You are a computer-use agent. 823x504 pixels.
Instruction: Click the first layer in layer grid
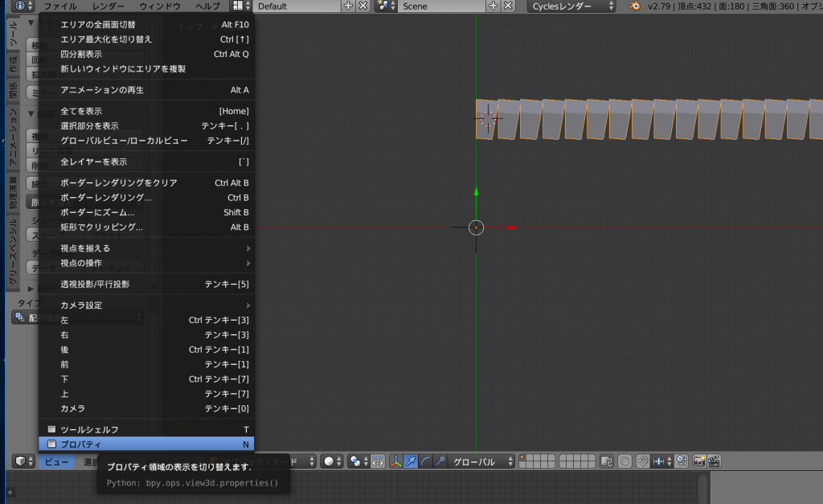coord(523,458)
